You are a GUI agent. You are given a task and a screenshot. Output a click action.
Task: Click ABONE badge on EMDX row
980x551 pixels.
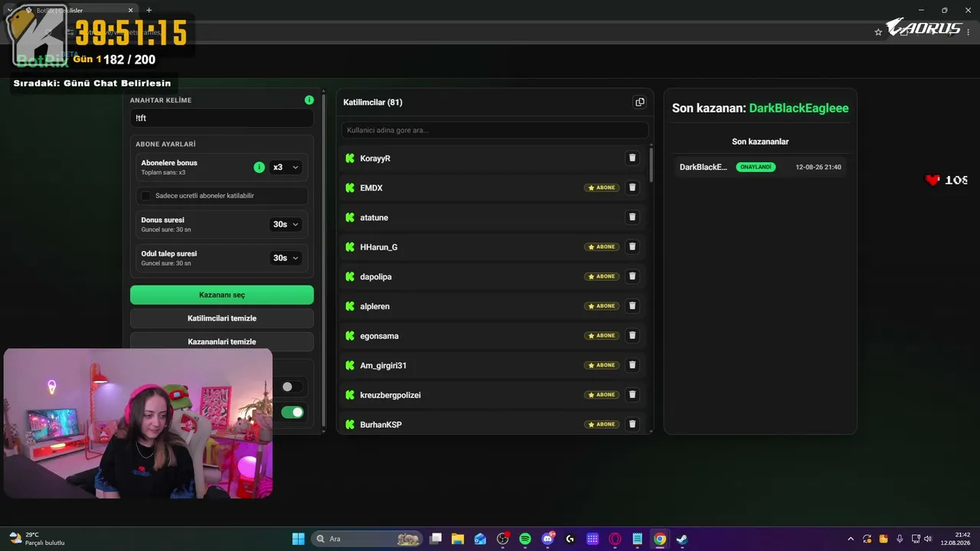[x=602, y=187]
